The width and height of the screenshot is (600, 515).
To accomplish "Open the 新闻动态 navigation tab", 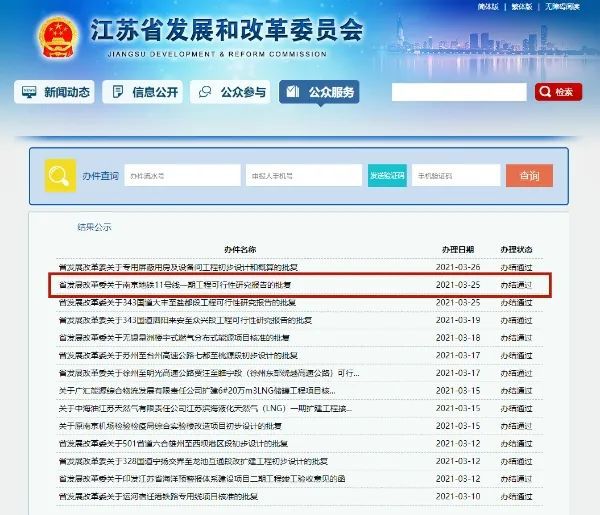I will 54,92.
